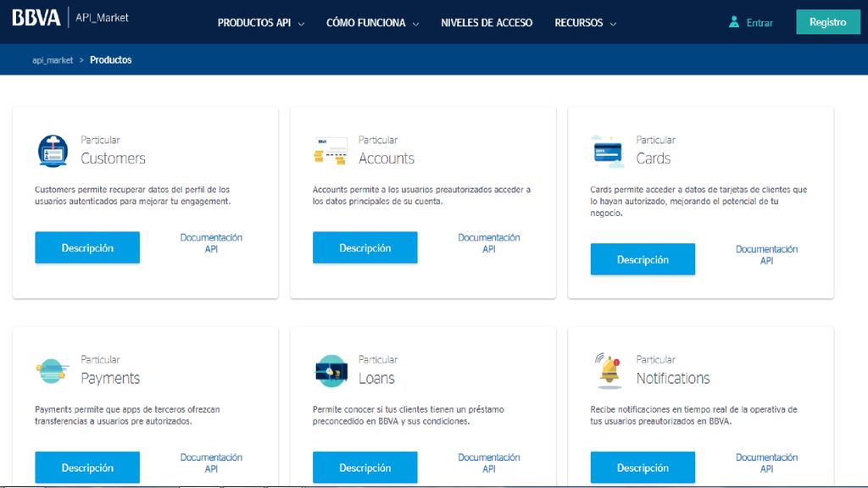Click the Accounts card title

point(387,158)
